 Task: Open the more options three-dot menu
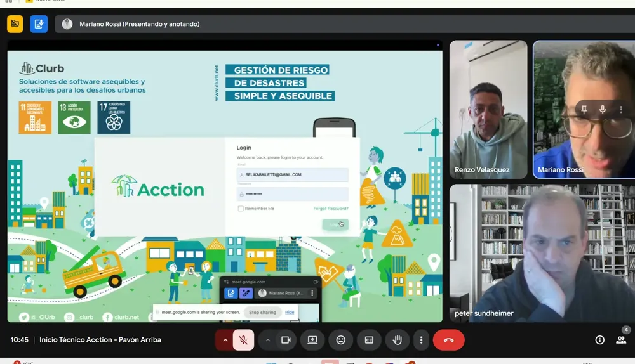pos(421,340)
